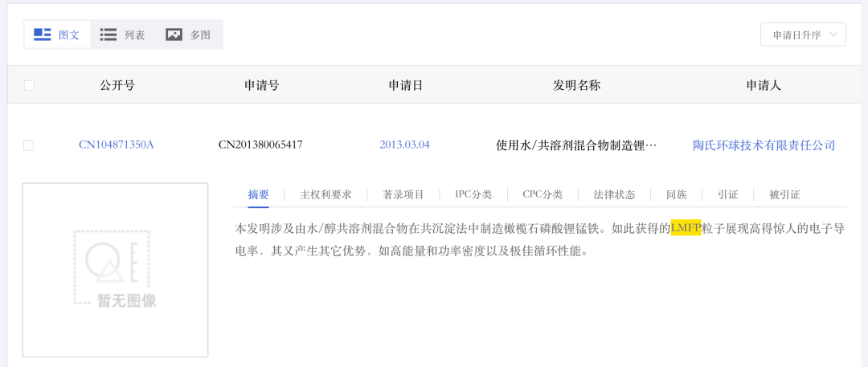Select the 被引证 tab
The image size is (868, 367).
pos(785,195)
